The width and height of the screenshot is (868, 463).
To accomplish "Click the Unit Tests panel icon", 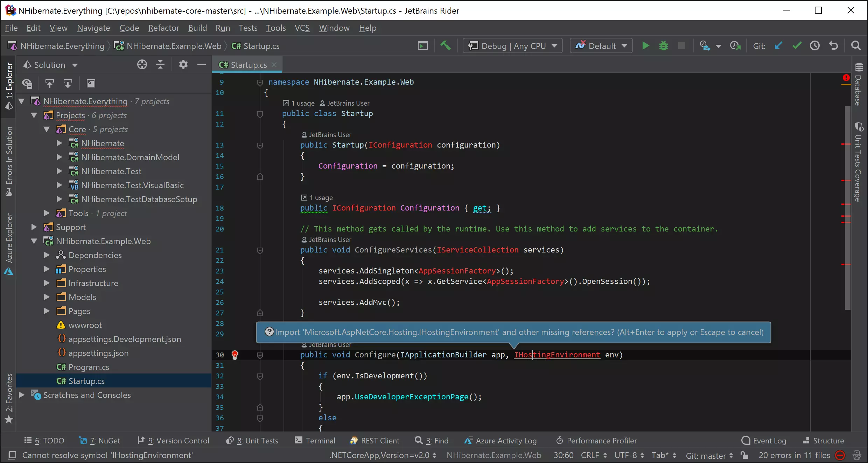I will point(255,441).
